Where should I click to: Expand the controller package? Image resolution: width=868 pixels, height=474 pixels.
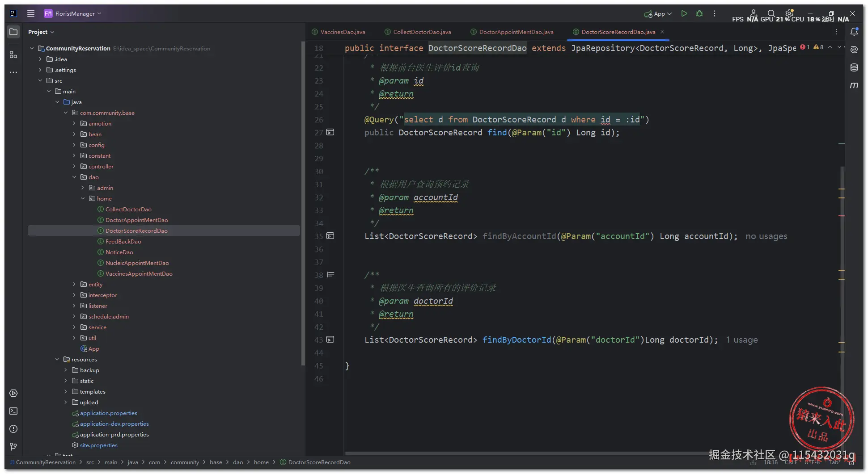click(x=74, y=166)
